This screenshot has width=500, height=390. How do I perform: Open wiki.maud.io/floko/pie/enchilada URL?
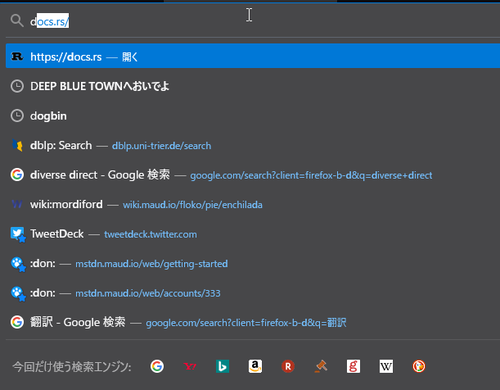(x=192, y=205)
